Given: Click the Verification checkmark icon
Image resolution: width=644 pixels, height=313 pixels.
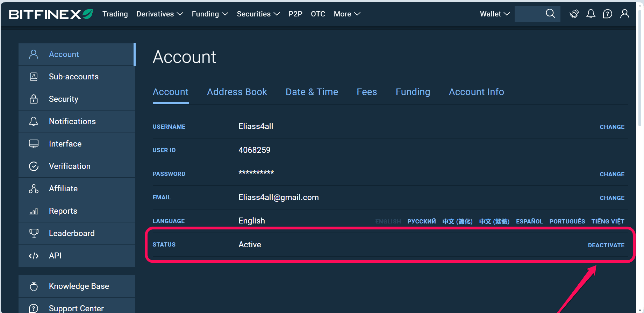Looking at the screenshot, I should tap(34, 166).
